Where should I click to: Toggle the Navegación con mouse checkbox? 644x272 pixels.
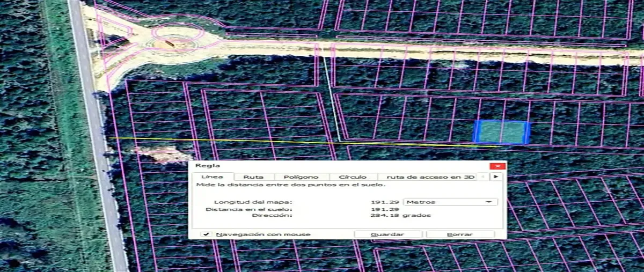(206, 234)
